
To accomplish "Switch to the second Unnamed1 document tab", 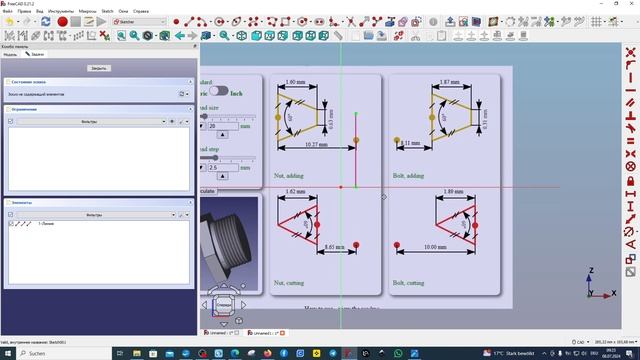I will pyautogui.click(x=266, y=333).
